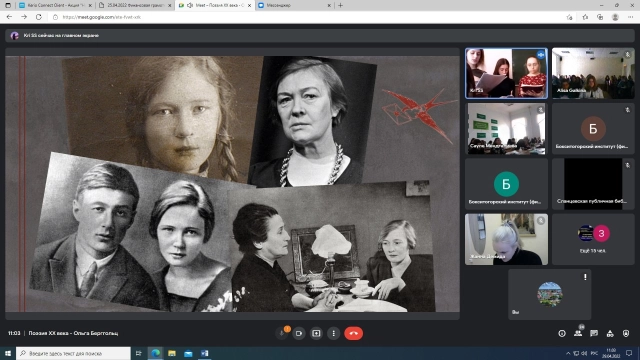Open the browser favorites list icon

585,17
